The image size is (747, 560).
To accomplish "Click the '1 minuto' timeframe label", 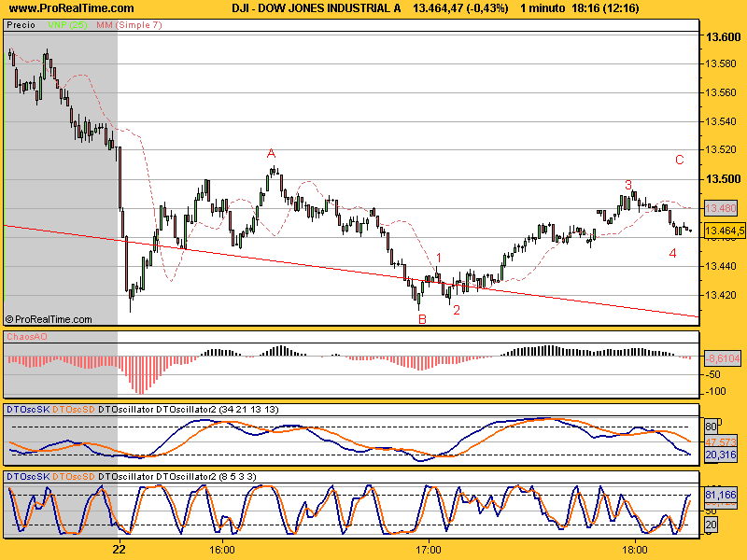I will 543,8.
